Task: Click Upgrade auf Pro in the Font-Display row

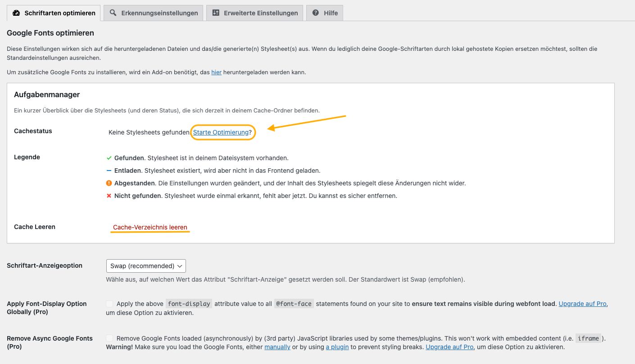Action: [582, 304]
